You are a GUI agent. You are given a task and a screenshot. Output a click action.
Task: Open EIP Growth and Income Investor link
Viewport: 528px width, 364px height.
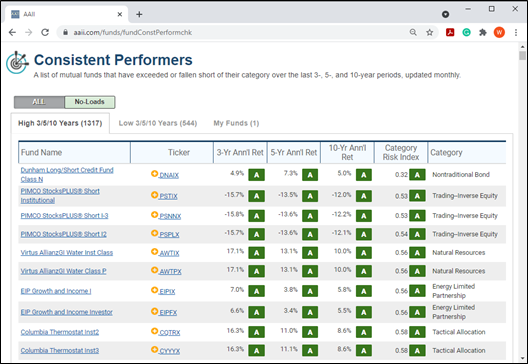coord(67,312)
